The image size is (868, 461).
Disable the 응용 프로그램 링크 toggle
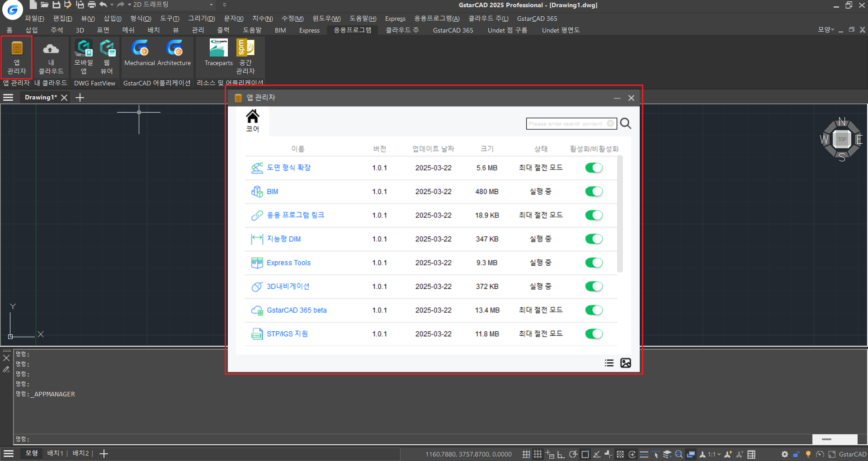[x=594, y=215]
